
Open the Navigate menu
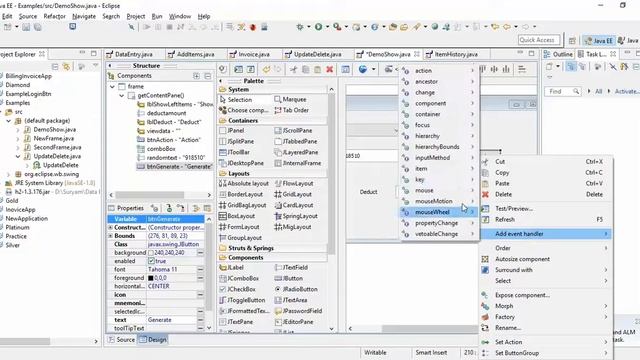pyautogui.click(x=84, y=16)
